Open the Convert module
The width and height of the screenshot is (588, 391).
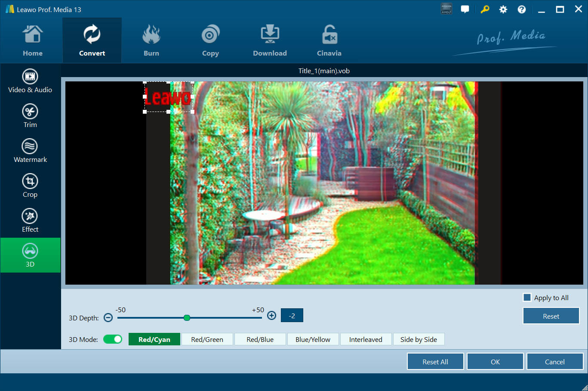(x=92, y=41)
